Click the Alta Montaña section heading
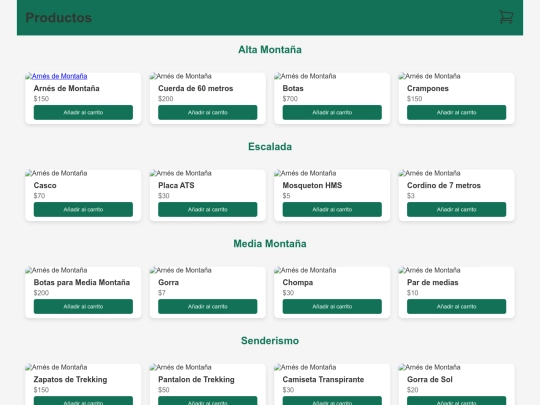Screen dimensions: 540x405 pyautogui.click(x=270, y=50)
